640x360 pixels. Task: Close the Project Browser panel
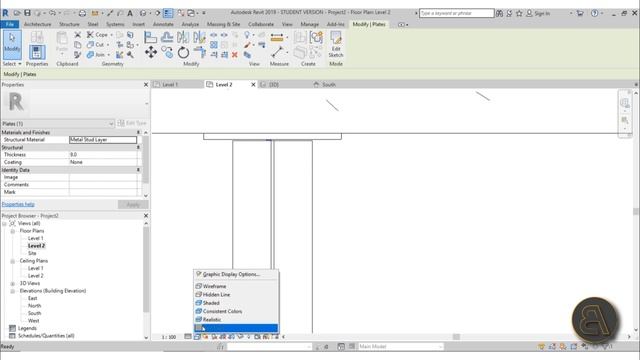click(x=146, y=216)
